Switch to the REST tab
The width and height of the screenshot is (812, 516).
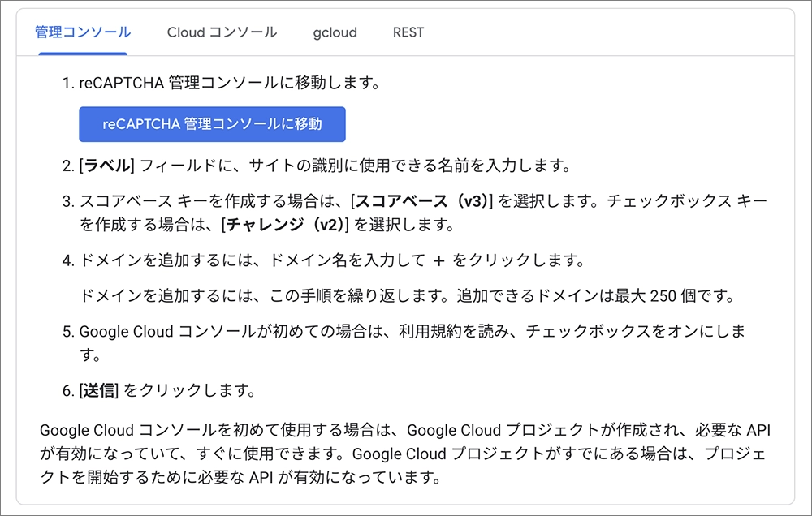tap(408, 33)
